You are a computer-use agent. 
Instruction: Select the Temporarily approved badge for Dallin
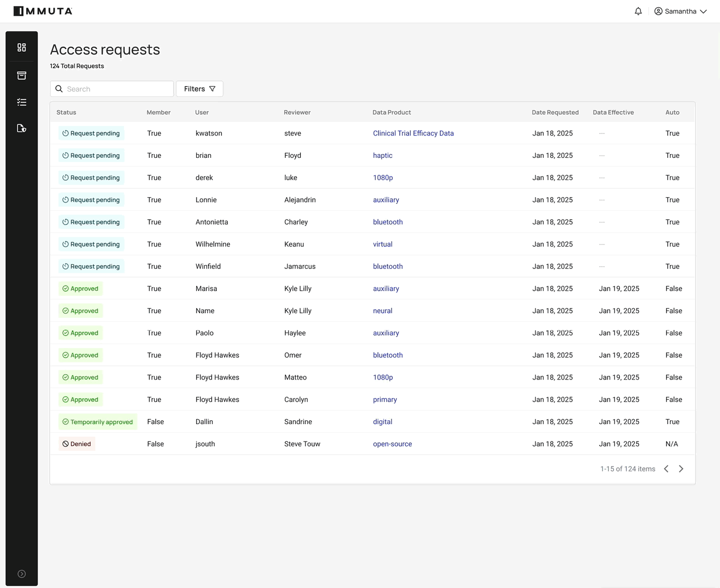coord(97,422)
